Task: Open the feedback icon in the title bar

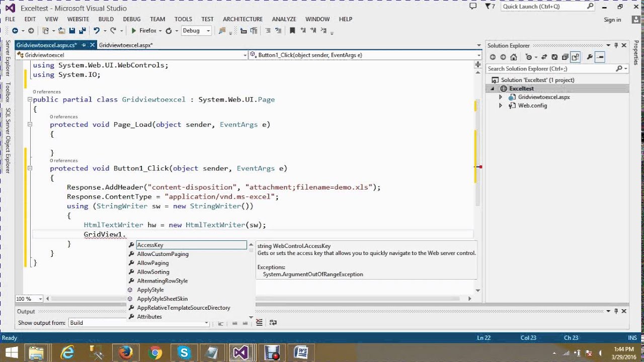Action: (473, 7)
